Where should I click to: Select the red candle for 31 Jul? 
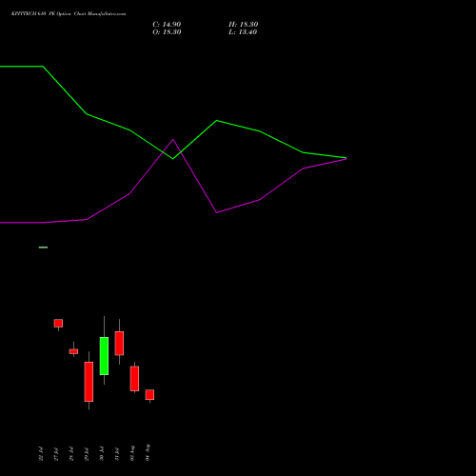[119, 343]
